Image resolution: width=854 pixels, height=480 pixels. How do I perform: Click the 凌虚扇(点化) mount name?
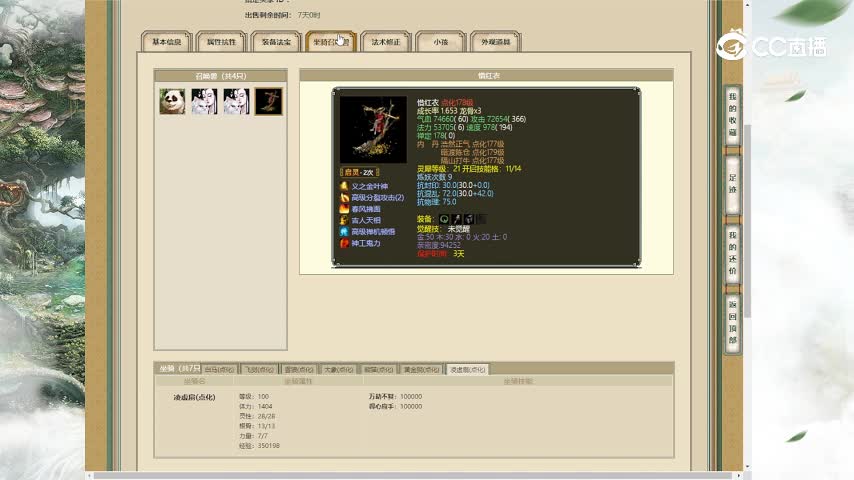[194, 397]
